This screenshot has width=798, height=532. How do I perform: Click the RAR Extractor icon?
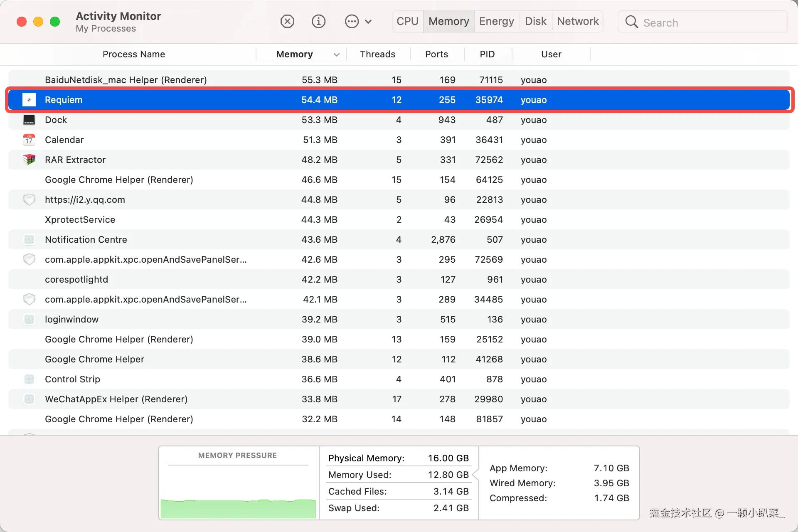[x=29, y=160]
